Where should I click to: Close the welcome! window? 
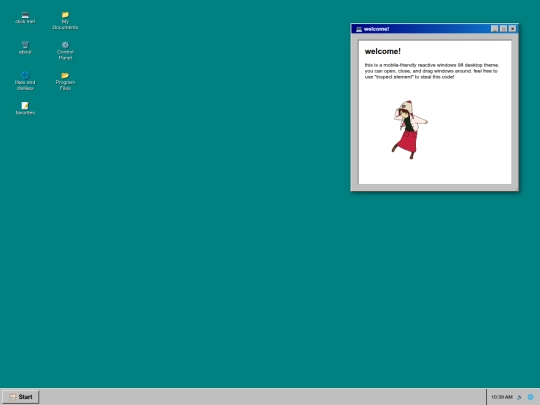pyautogui.click(x=512, y=29)
